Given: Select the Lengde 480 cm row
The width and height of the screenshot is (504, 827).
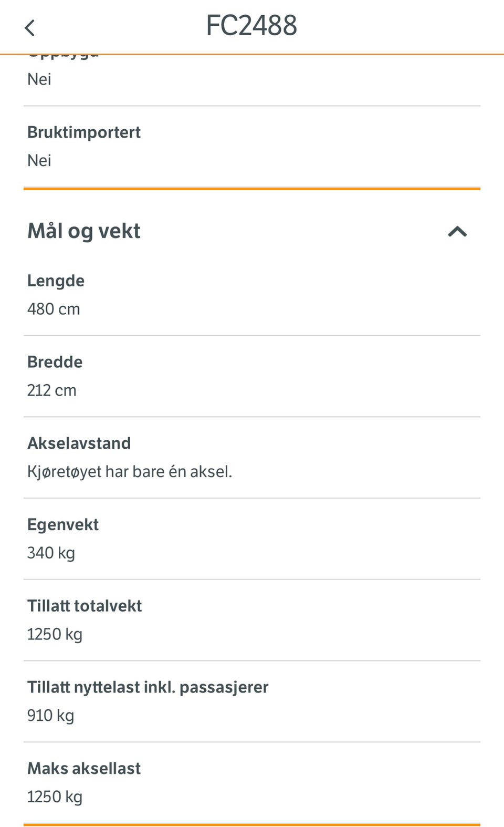Looking at the screenshot, I should pos(252,295).
